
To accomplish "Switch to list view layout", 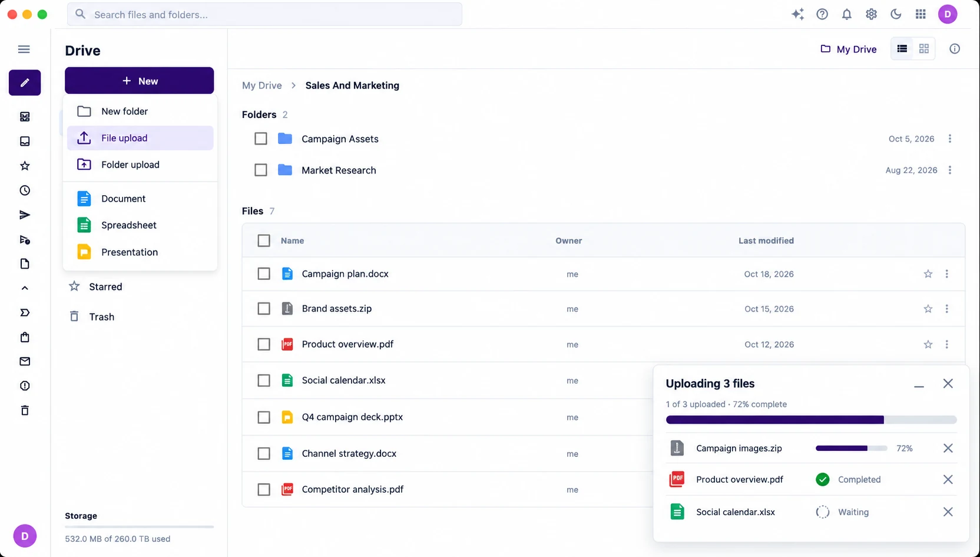I will [x=902, y=49].
